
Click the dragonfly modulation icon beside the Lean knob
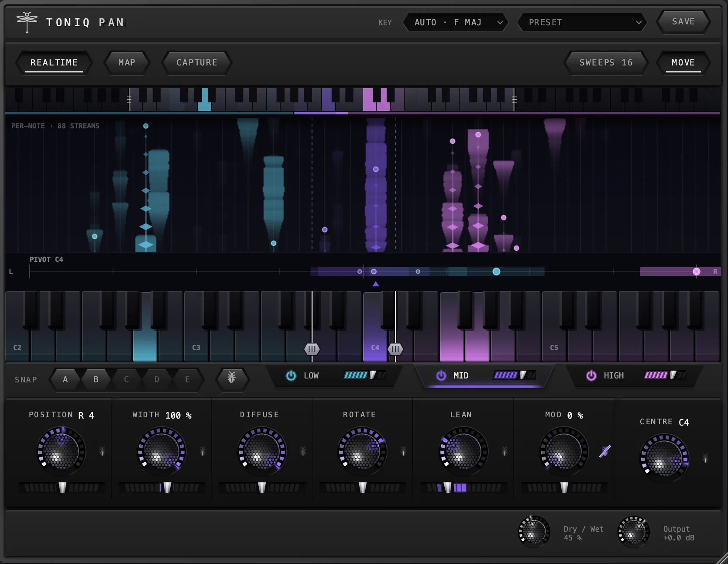click(x=505, y=451)
